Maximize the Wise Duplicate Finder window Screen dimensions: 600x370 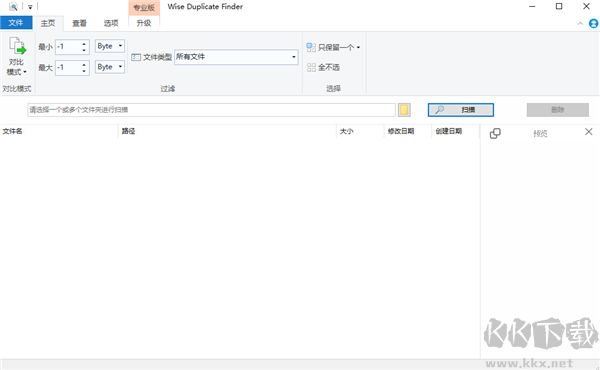pyautogui.click(x=559, y=7)
